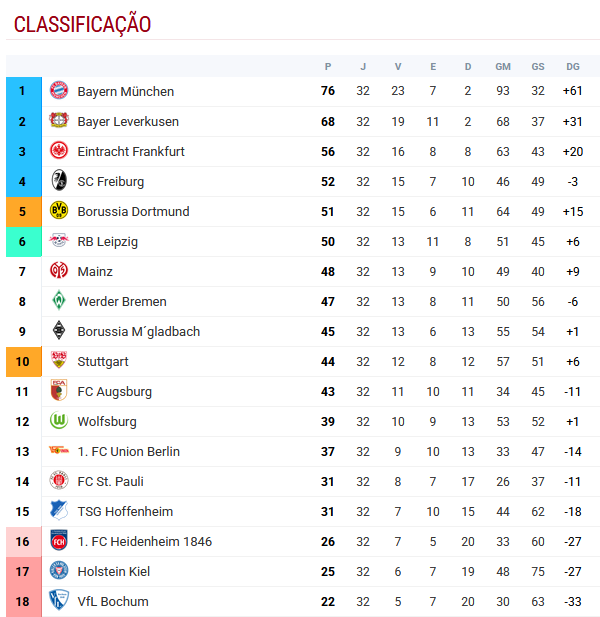Open the FC St. Pauli team link
This screenshot has width=600, height=617.
[110, 482]
